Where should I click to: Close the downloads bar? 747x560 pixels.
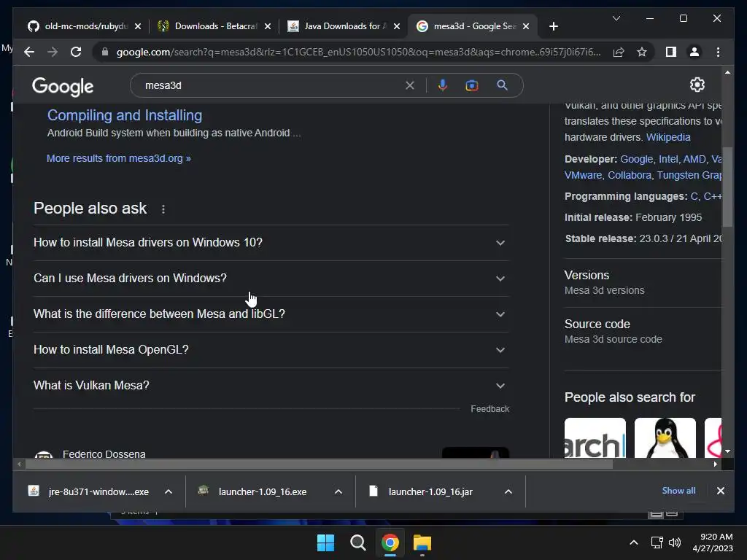point(720,491)
